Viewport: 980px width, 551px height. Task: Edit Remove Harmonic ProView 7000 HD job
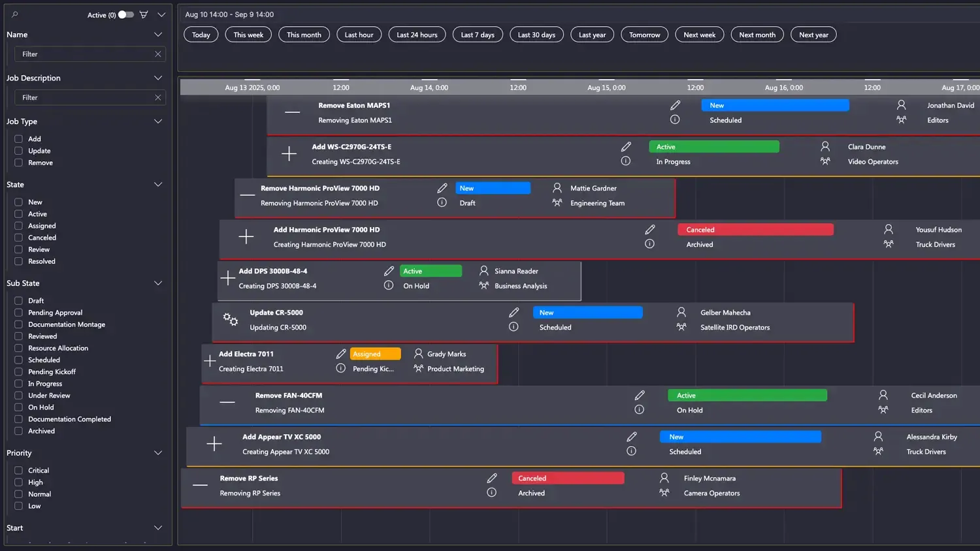pos(442,188)
